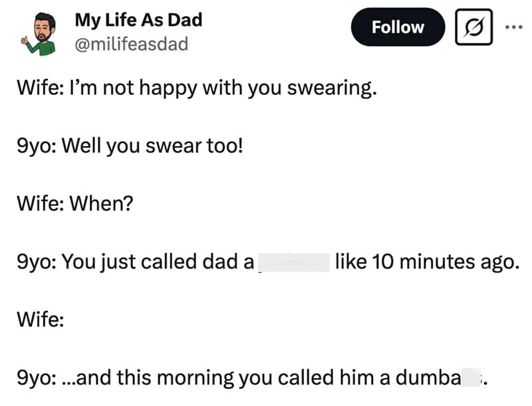532x406 pixels.
Task: Click the circle-slash badge beside Follow
Action: (473, 27)
